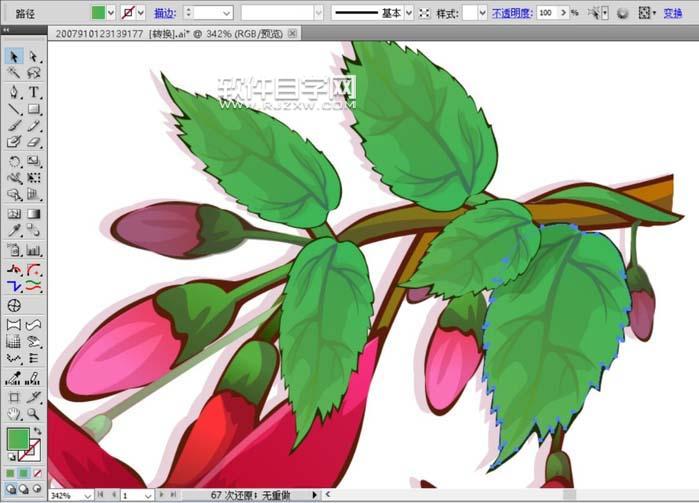This screenshot has width=699, height=503.
Task: Select the Zoom magnifier tool
Action: click(x=34, y=413)
